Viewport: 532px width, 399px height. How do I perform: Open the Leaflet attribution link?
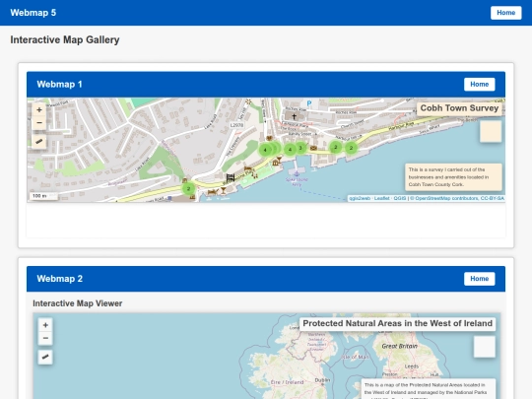[x=381, y=198]
